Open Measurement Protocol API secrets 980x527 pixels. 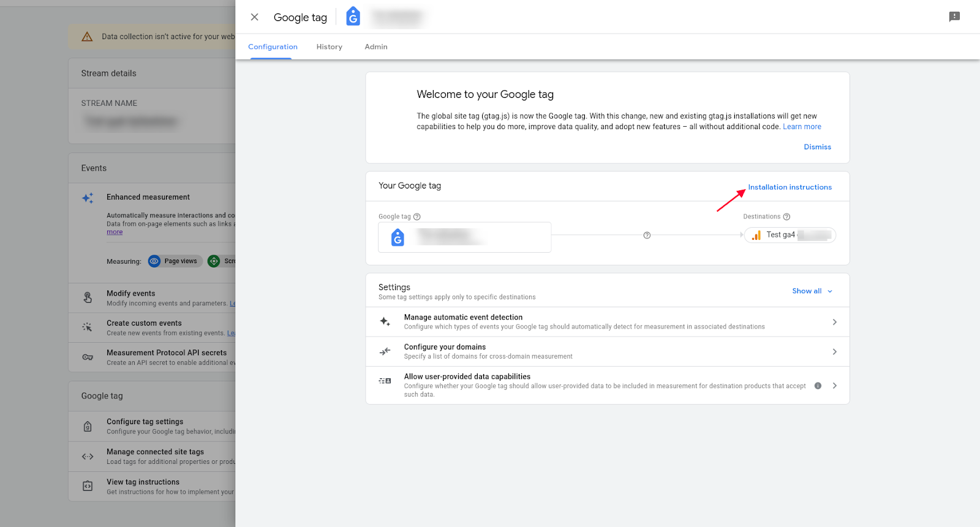[x=152, y=357]
